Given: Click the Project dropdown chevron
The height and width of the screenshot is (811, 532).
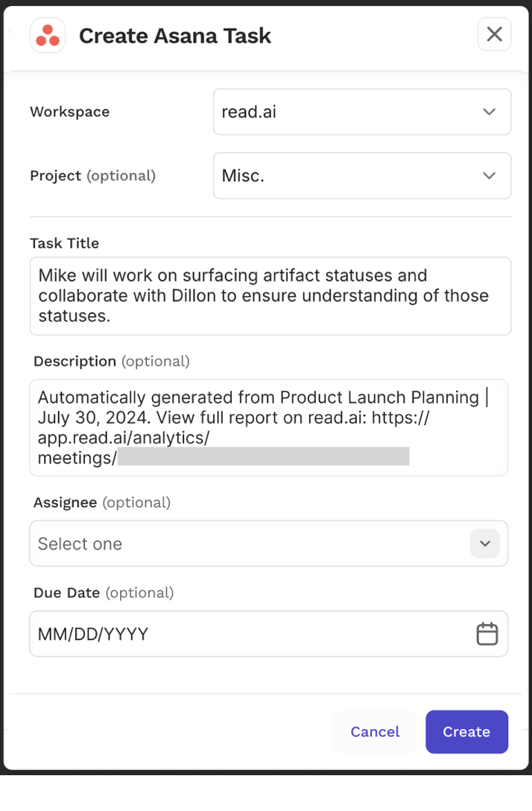Looking at the screenshot, I should coord(489,175).
